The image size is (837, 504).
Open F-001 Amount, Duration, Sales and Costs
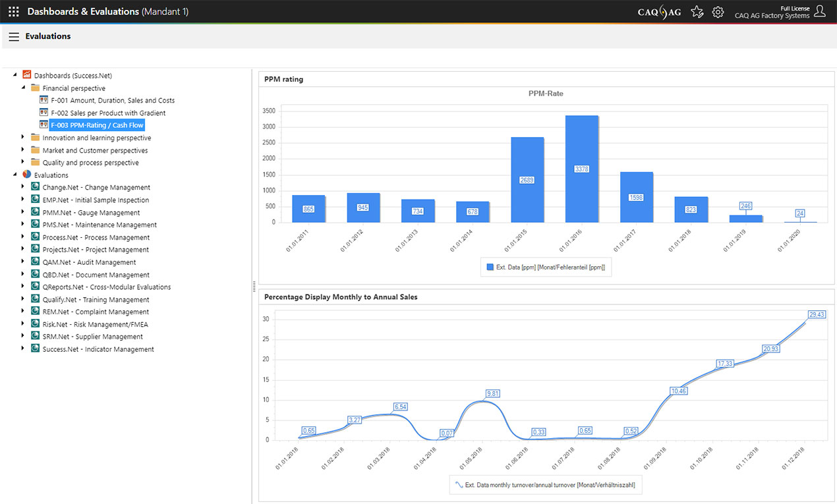point(112,100)
